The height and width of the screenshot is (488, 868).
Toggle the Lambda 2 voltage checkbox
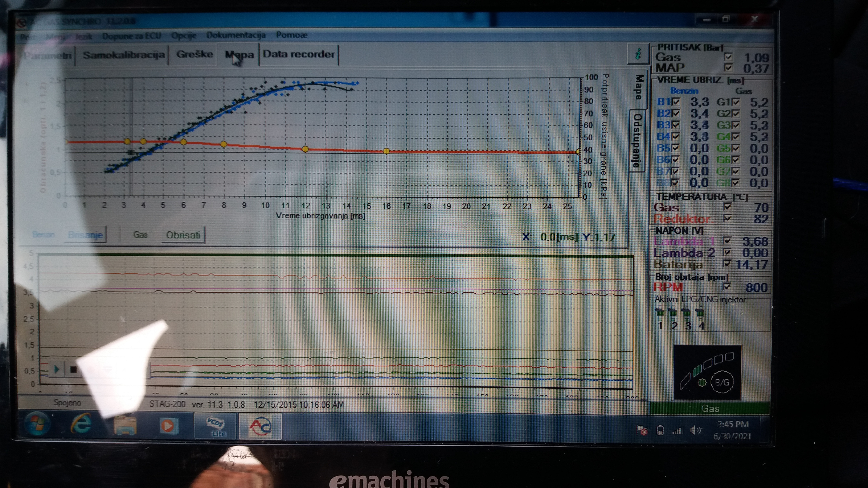coord(727,252)
